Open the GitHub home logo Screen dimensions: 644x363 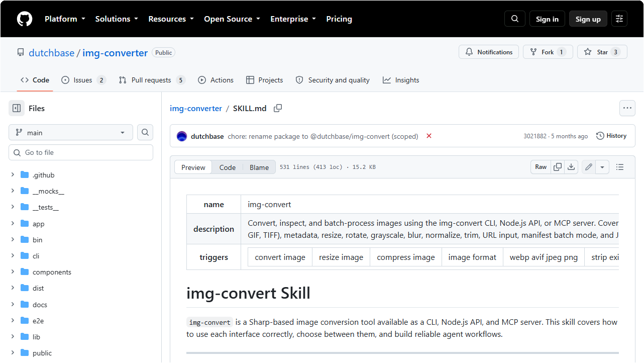(x=25, y=19)
